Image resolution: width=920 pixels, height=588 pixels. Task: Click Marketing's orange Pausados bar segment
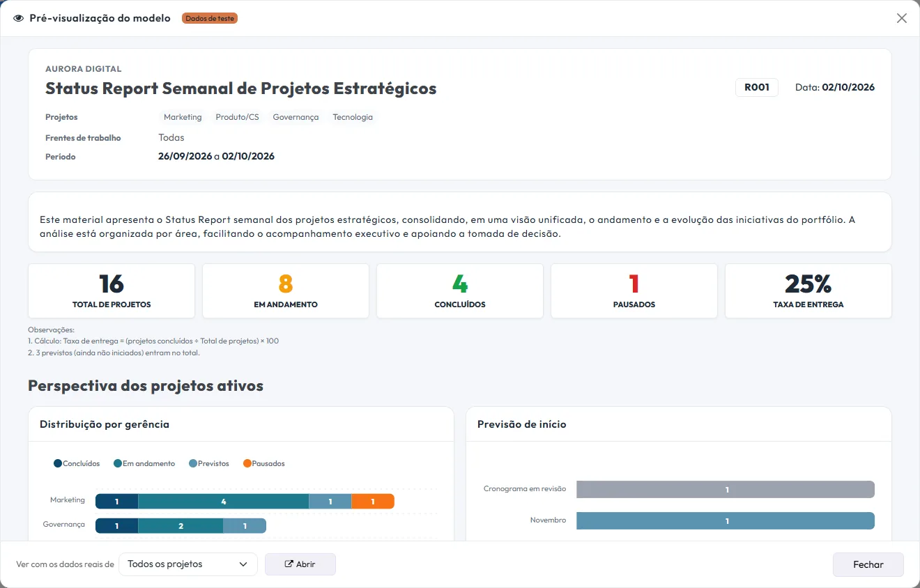point(373,502)
